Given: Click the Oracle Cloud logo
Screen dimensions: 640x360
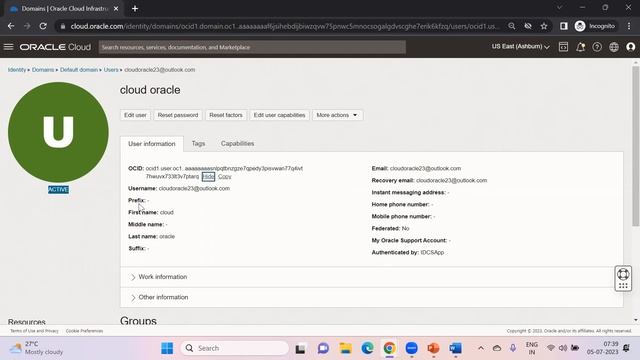Looking at the screenshot, I should click(55, 47).
